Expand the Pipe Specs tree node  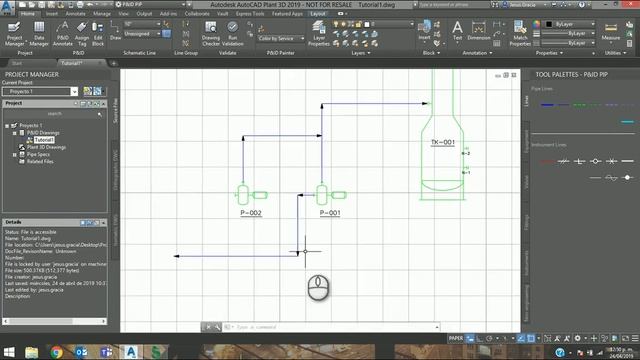(15, 155)
